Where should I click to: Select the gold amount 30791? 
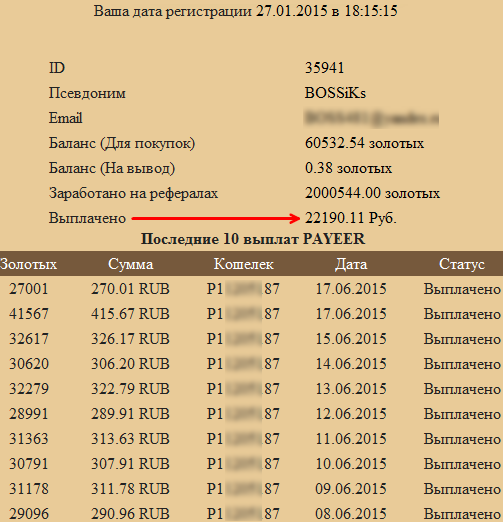(x=29, y=464)
